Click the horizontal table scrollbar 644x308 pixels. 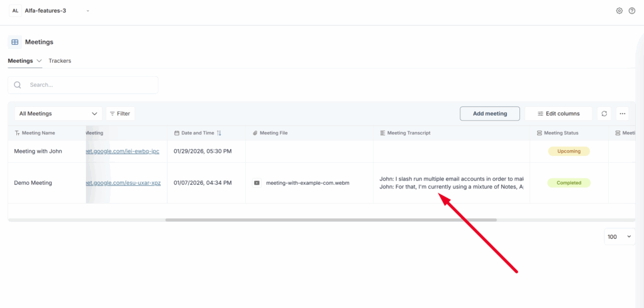(331, 220)
